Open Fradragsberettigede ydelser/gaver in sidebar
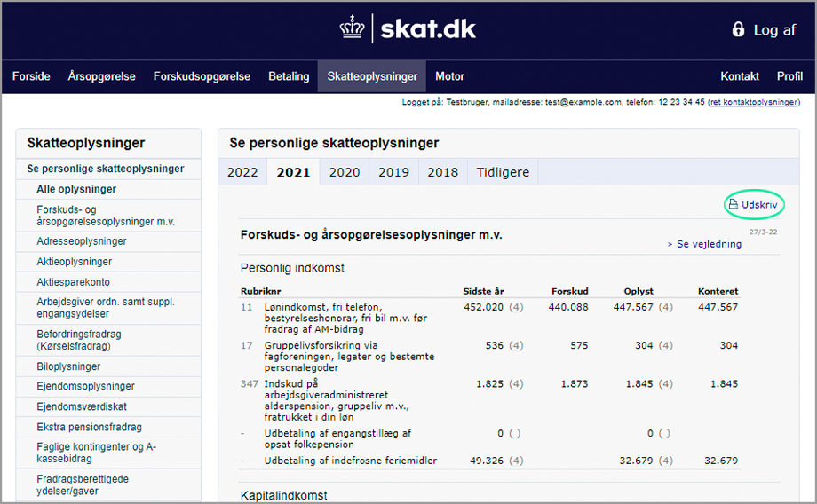The image size is (817, 504). [x=83, y=484]
